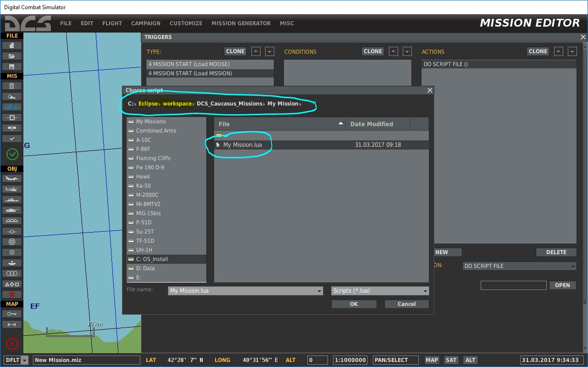This screenshot has height=367, width=588.
Task: Click the red X delete object icon
Action: point(12,295)
